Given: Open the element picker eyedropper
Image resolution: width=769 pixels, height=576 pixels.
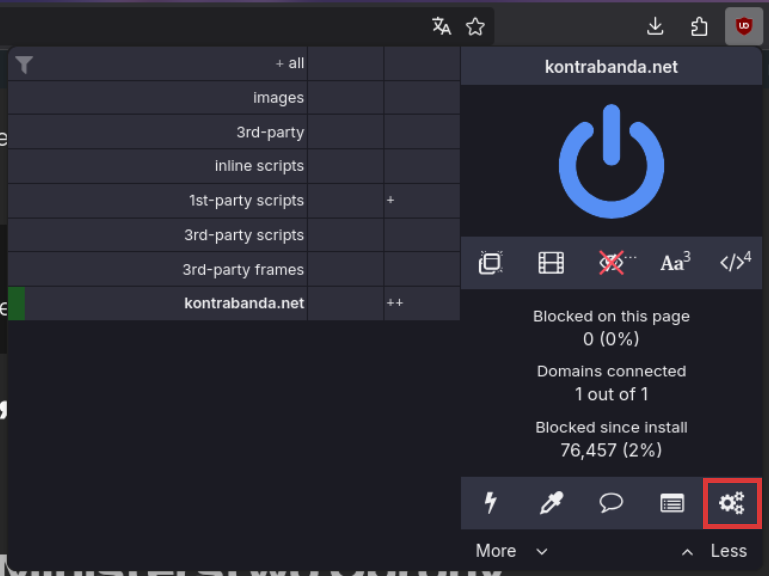Looking at the screenshot, I should [551, 503].
